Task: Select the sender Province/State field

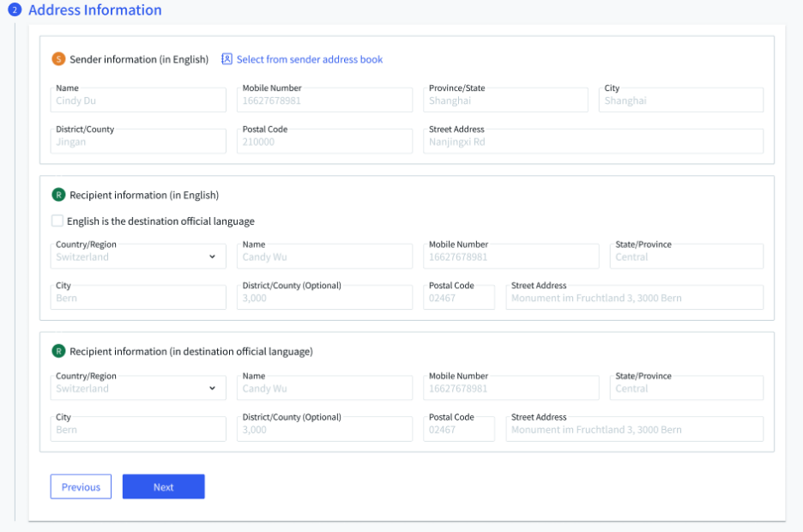Action: (x=505, y=100)
